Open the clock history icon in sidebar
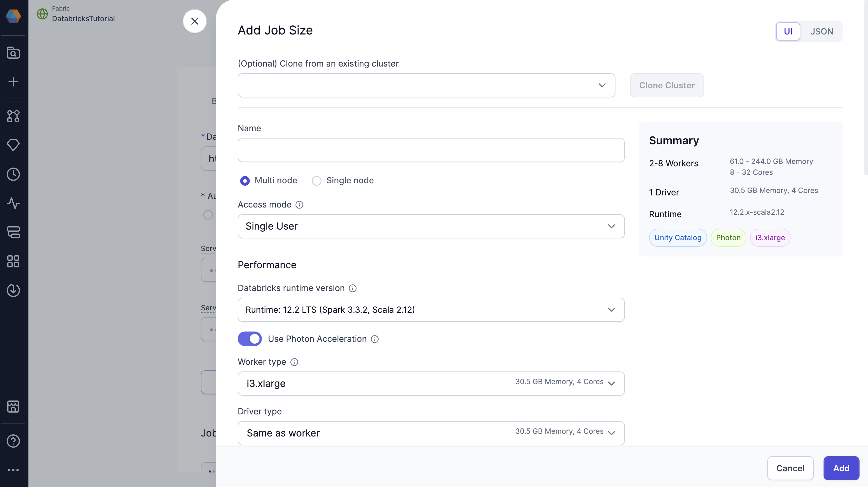 pyautogui.click(x=14, y=174)
